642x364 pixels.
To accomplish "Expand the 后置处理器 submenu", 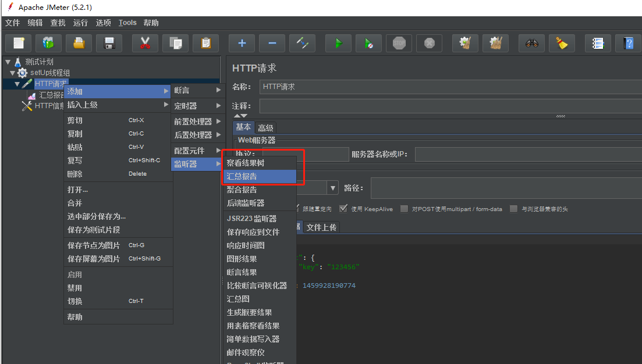I will pyautogui.click(x=198, y=135).
